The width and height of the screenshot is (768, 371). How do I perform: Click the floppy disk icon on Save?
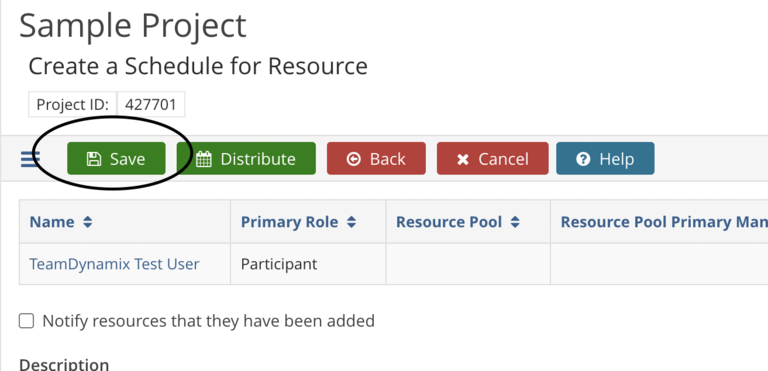[94, 159]
